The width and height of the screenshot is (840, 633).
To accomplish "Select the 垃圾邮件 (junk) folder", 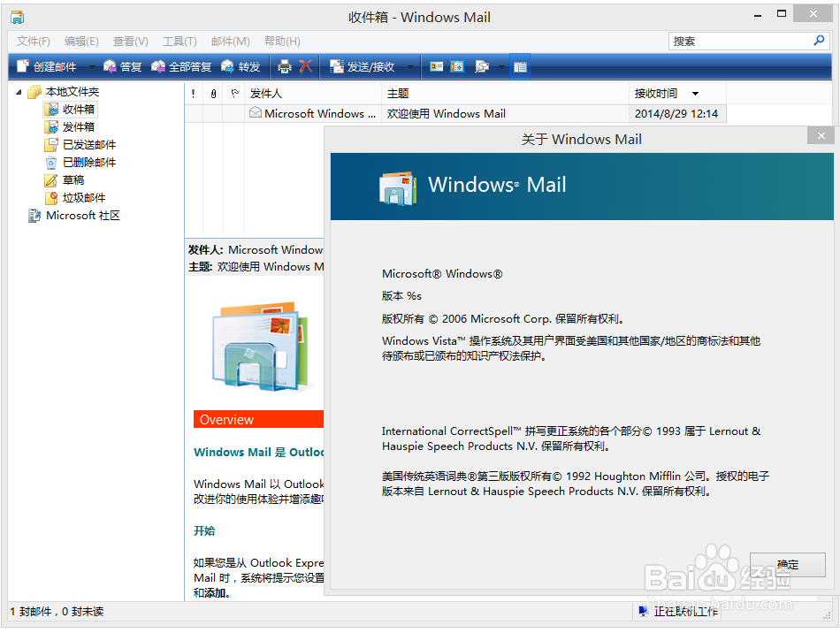I will [75, 198].
